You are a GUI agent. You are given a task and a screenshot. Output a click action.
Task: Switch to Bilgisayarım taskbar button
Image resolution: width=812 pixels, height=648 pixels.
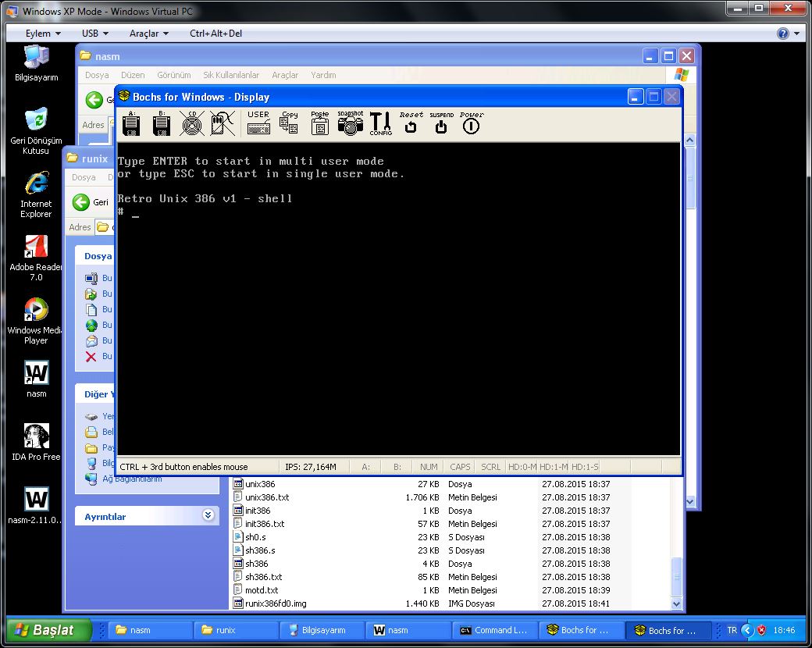[x=321, y=630]
